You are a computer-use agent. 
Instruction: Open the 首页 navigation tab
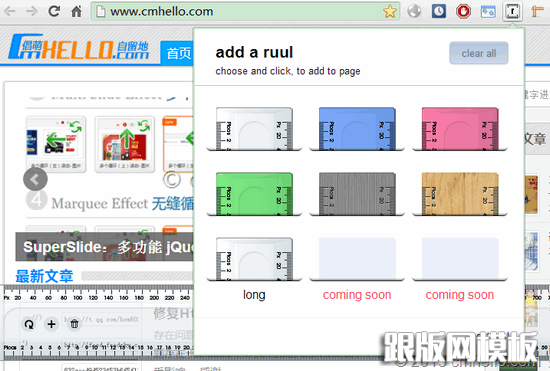click(x=177, y=53)
